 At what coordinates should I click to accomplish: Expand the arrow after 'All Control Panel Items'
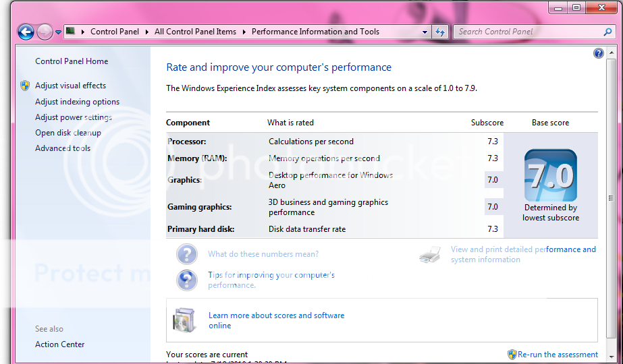[x=245, y=32]
